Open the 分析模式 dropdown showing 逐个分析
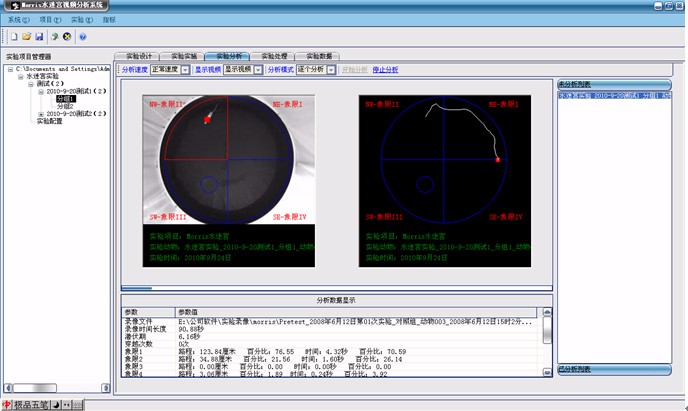This screenshot has width=688, height=411. 332,70
